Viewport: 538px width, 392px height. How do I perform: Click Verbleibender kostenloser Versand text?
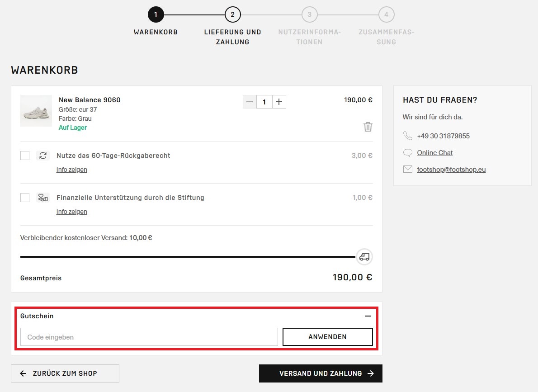click(x=86, y=238)
